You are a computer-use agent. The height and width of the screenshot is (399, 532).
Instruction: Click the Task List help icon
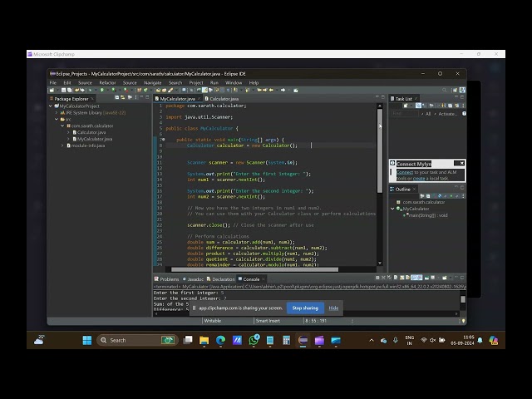click(464, 114)
